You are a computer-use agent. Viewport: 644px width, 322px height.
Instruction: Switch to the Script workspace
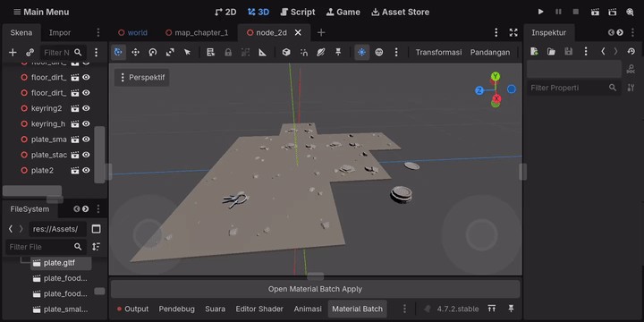click(x=298, y=12)
